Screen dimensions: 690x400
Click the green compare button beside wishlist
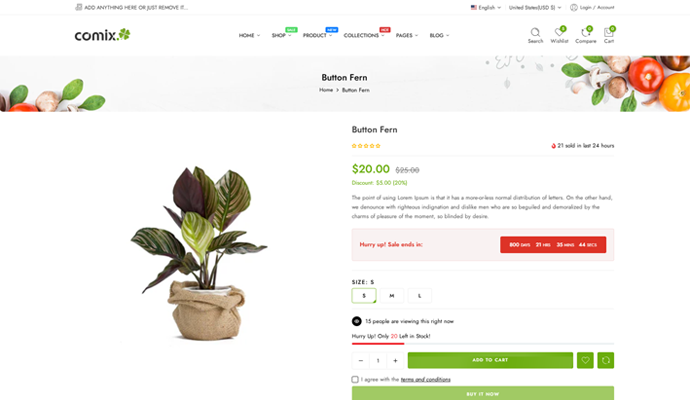click(605, 360)
